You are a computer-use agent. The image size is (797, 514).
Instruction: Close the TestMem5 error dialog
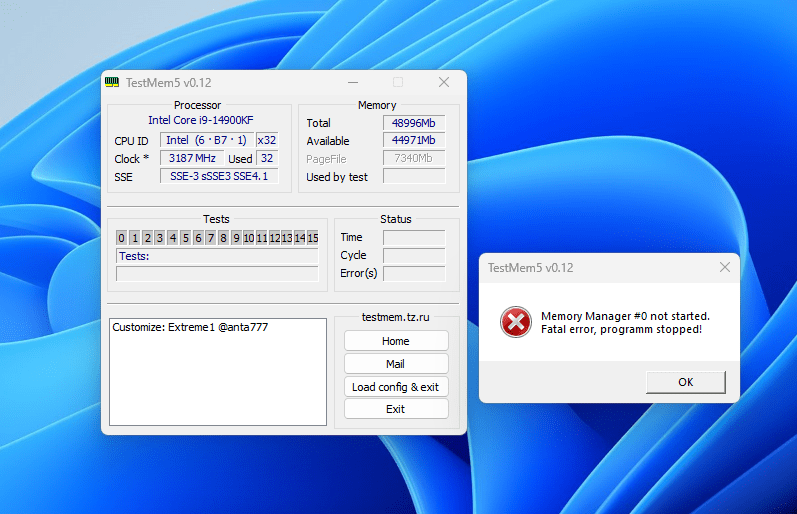[725, 267]
